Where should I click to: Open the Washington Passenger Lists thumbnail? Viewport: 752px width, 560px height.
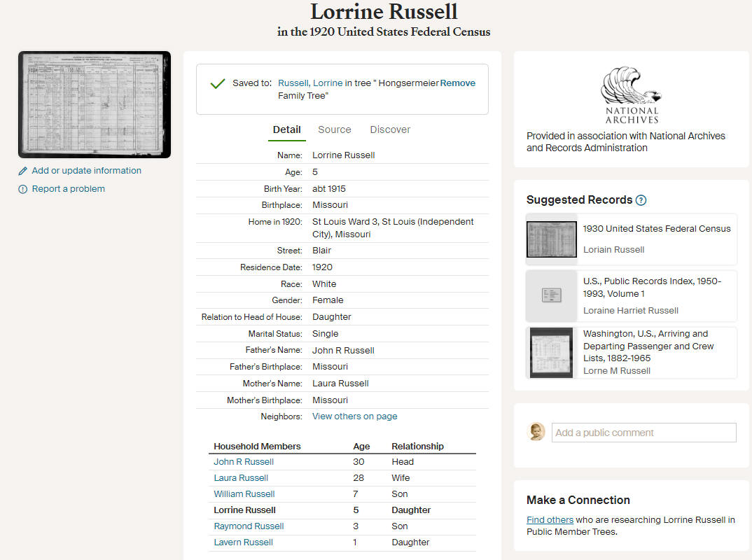click(552, 353)
